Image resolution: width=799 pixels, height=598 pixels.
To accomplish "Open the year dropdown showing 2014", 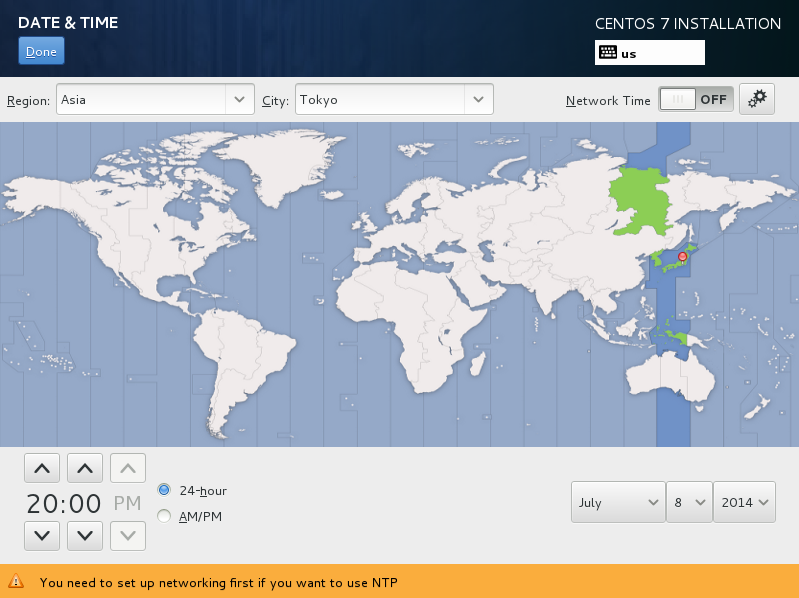I will (744, 502).
